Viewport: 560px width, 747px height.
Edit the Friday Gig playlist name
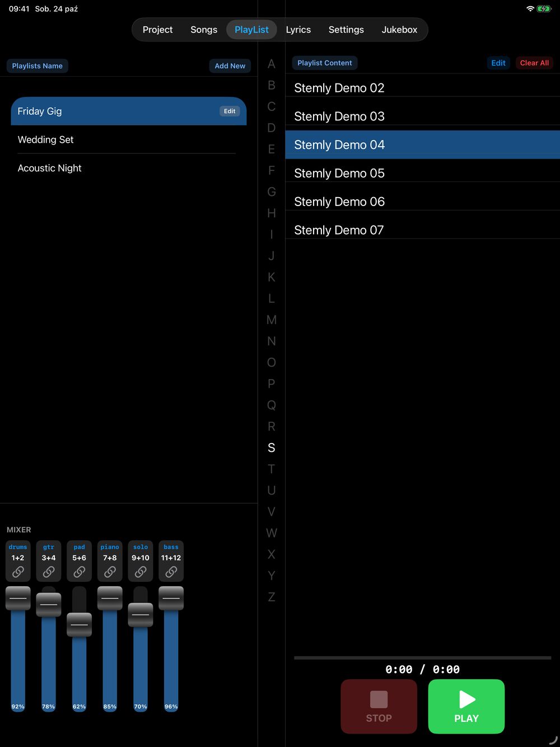[230, 111]
